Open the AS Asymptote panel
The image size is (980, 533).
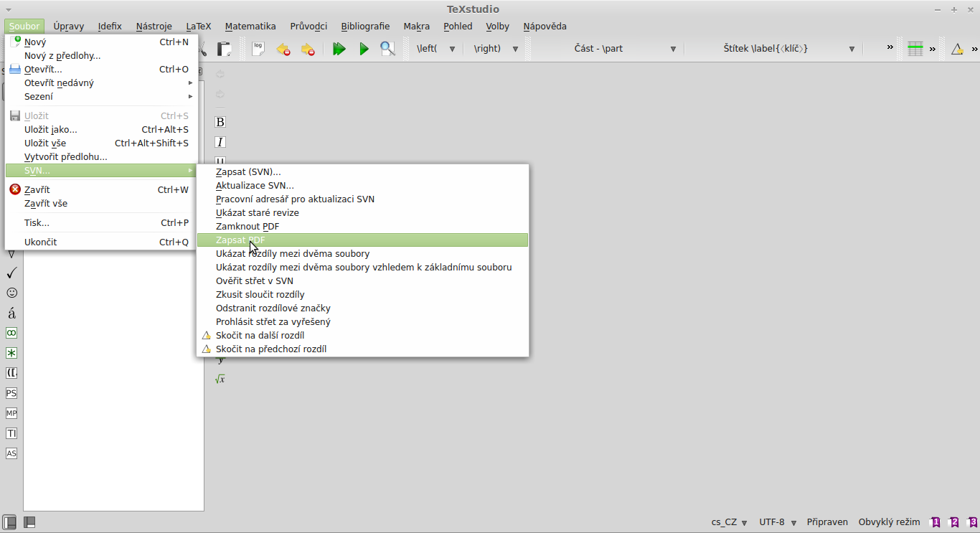[11, 453]
